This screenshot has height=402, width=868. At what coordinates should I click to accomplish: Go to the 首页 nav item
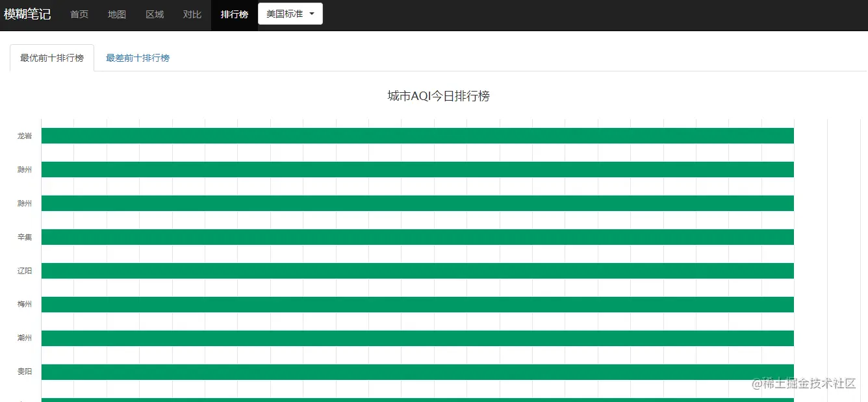tap(79, 14)
